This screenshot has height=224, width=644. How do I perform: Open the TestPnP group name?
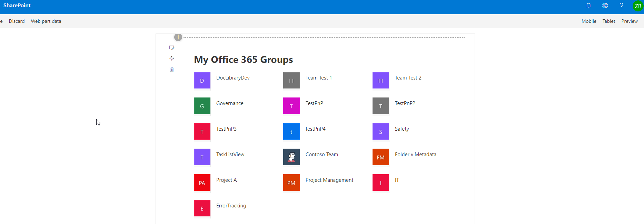[x=314, y=103]
